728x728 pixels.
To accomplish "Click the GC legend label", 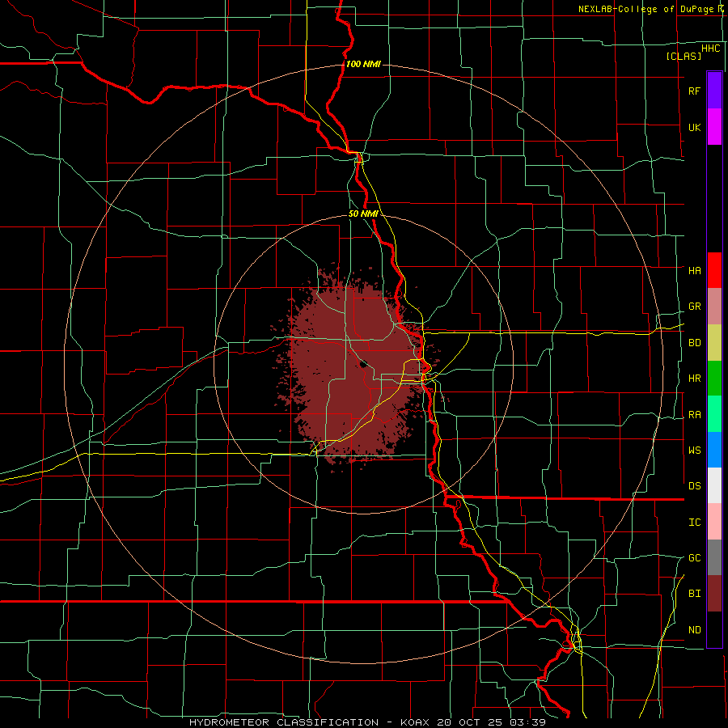I will [x=694, y=558].
